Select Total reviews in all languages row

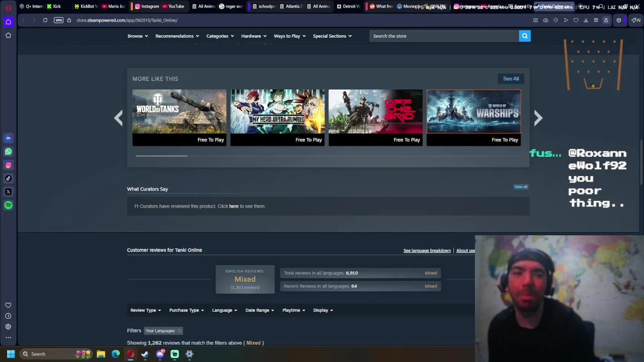pos(360,273)
